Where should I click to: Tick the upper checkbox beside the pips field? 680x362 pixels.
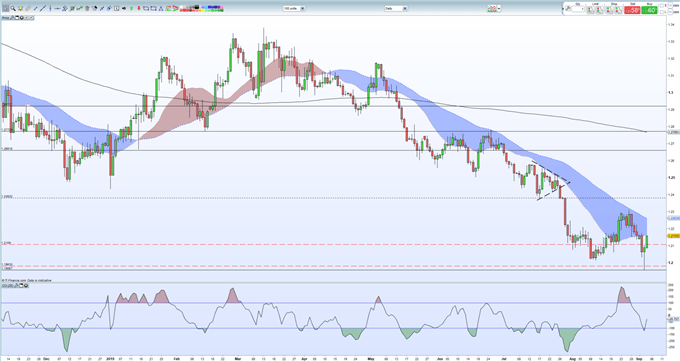(662, 6)
